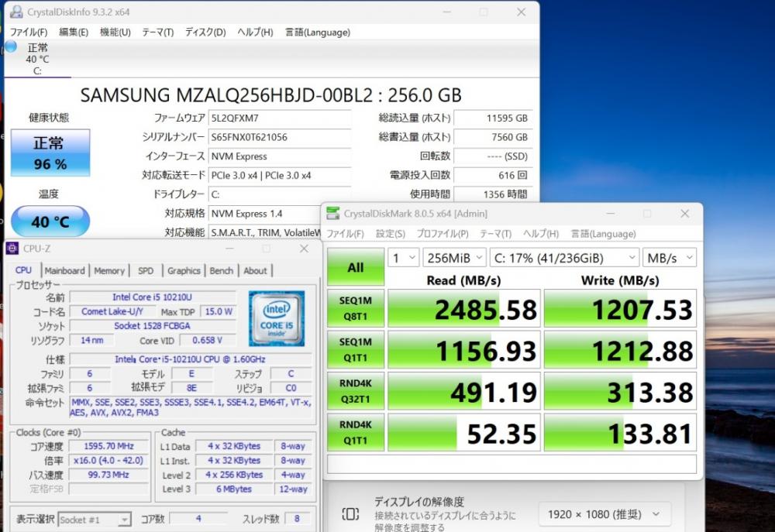Switch to the Mainboard tab in CPU-Z
The width and height of the screenshot is (775, 532).
click(x=65, y=271)
